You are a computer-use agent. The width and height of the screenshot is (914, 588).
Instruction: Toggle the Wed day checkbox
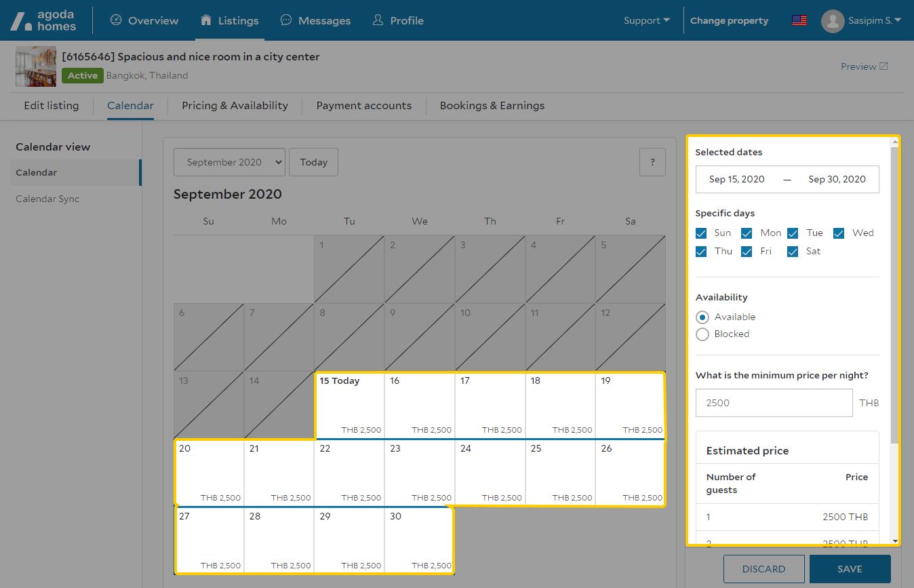tap(839, 233)
